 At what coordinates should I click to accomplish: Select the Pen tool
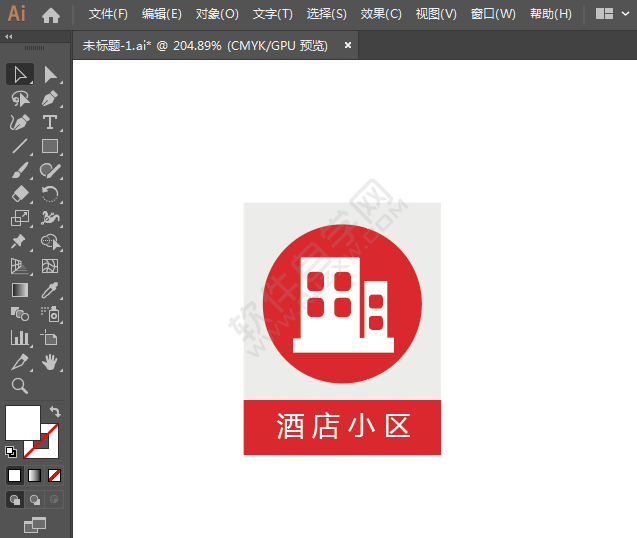[50, 99]
